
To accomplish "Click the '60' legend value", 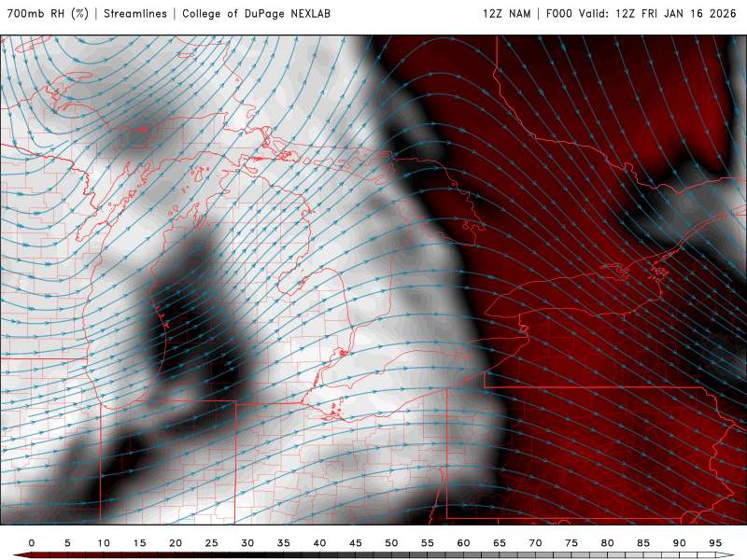I will click(x=463, y=543).
